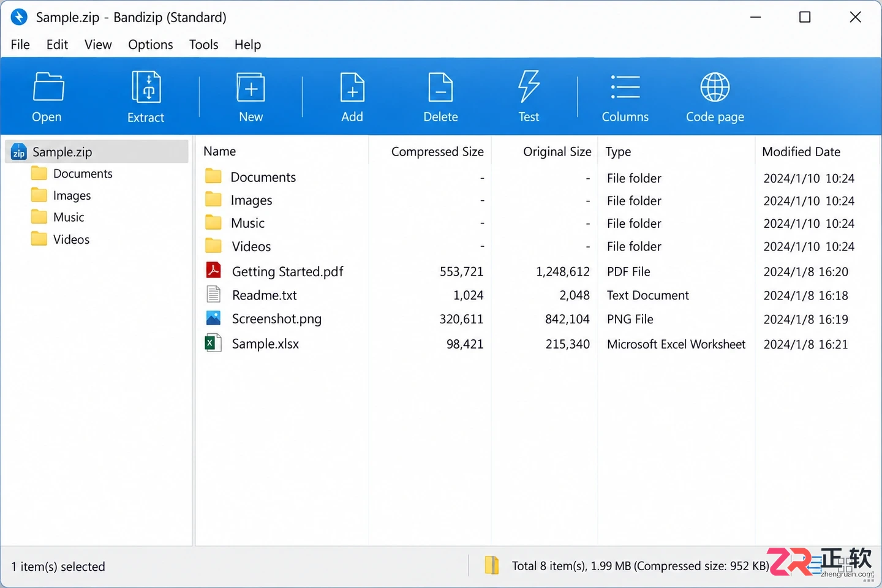The width and height of the screenshot is (882, 588).
Task: Click the Microsoft Excel Worksheet type cell
Action: coord(676,344)
